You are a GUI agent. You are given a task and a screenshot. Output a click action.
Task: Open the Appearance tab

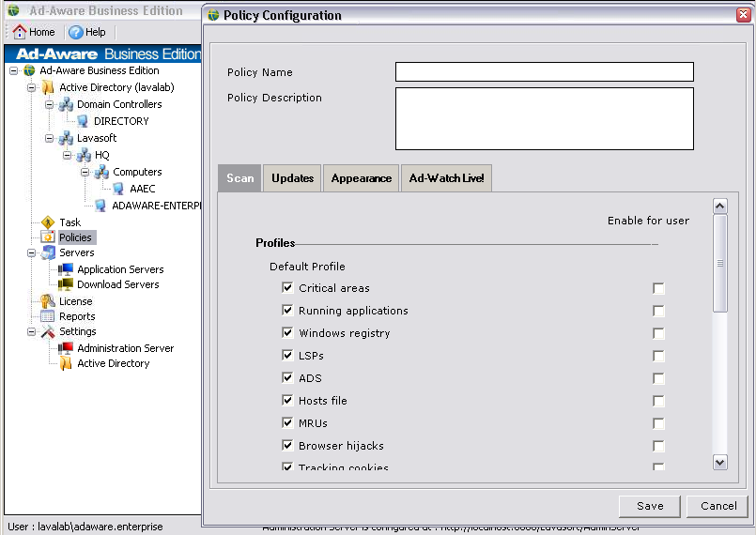tap(362, 178)
